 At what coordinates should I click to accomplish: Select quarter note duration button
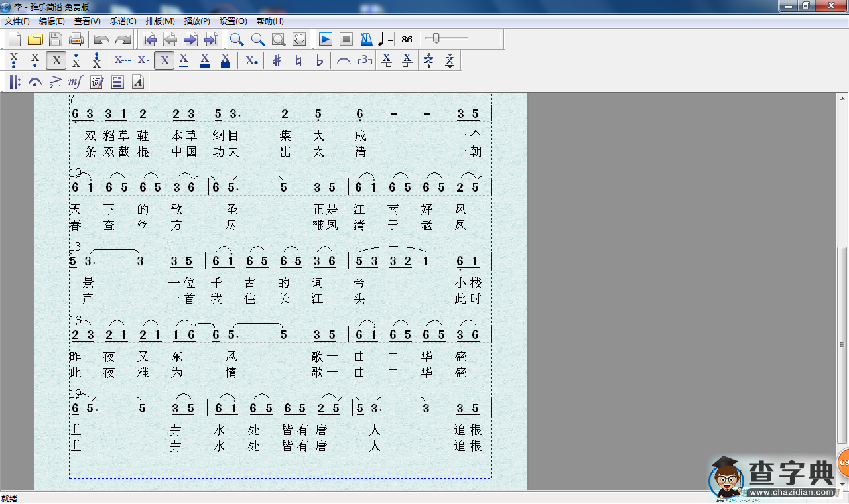point(164,61)
